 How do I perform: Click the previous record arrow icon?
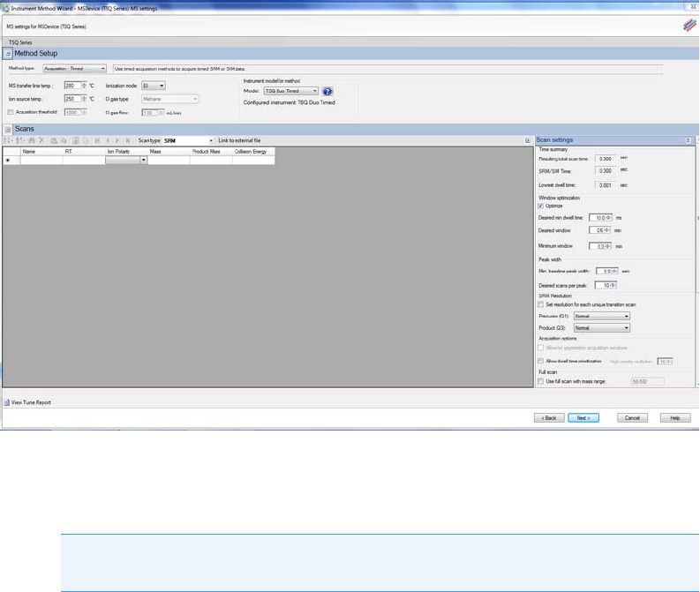pyautogui.click(x=108, y=140)
